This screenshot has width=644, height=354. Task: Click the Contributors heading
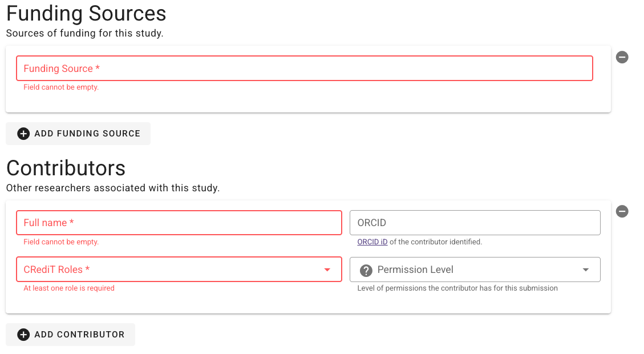(x=66, y=168)
